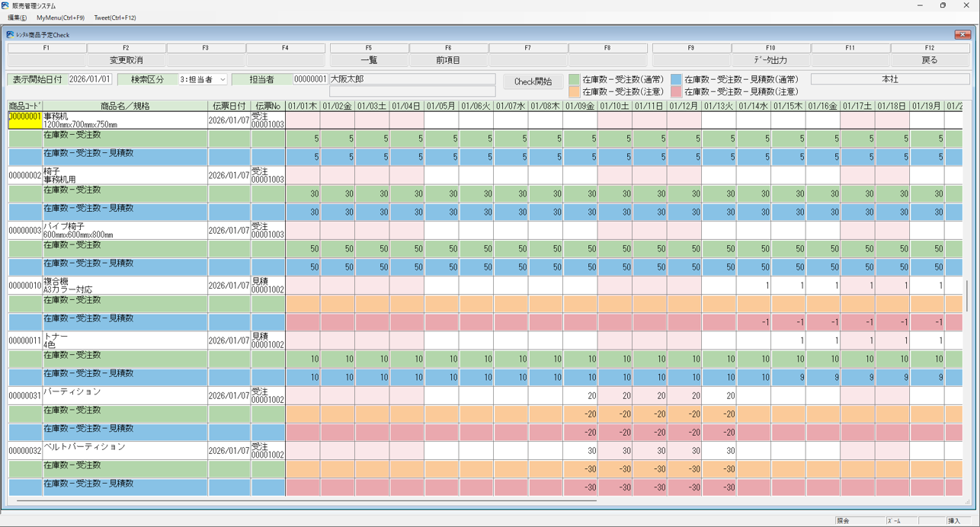The image size is (980, 527).
Task: Click the vertical scrollbar thumb of the grid
Action: coord(967,295)
